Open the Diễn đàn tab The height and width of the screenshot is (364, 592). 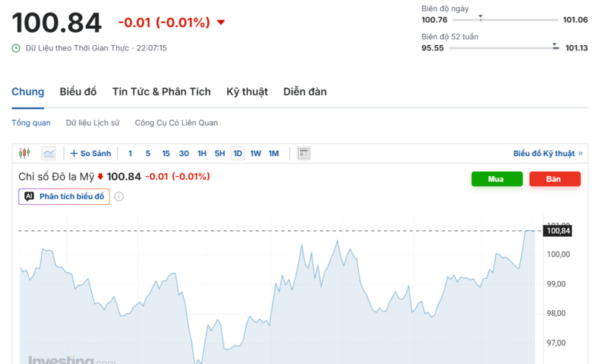[305, 92]
